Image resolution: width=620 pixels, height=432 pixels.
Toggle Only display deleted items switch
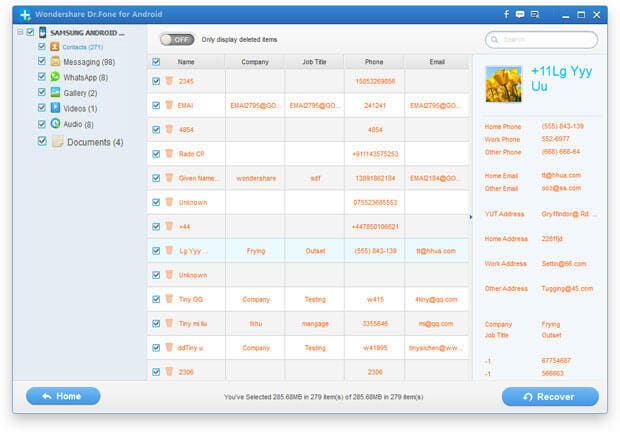tap(177, 40)
